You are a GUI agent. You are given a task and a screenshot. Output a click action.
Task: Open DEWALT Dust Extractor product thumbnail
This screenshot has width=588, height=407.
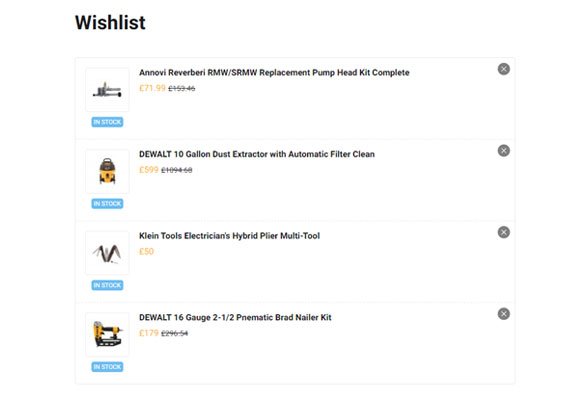pyautogui.click(x=107, y=171)
